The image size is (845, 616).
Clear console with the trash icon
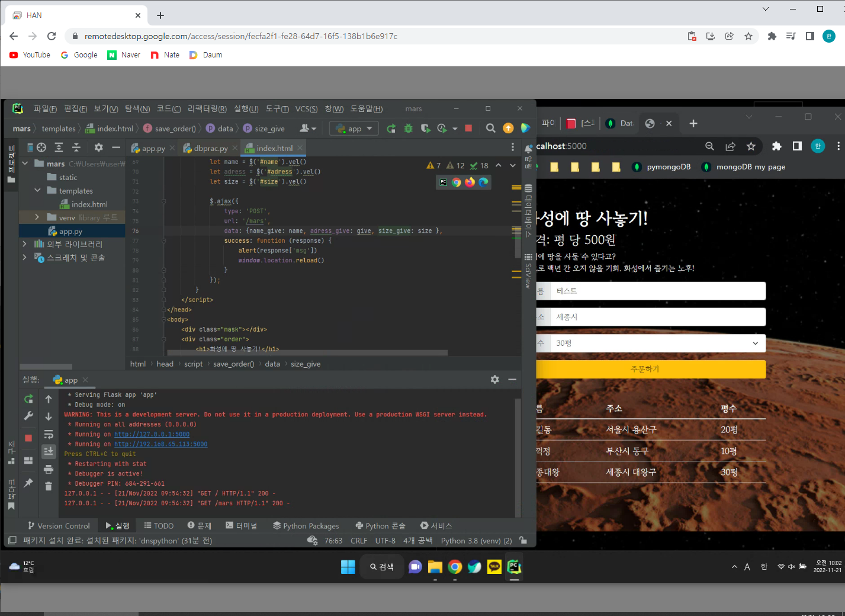[x=49, y=486]
